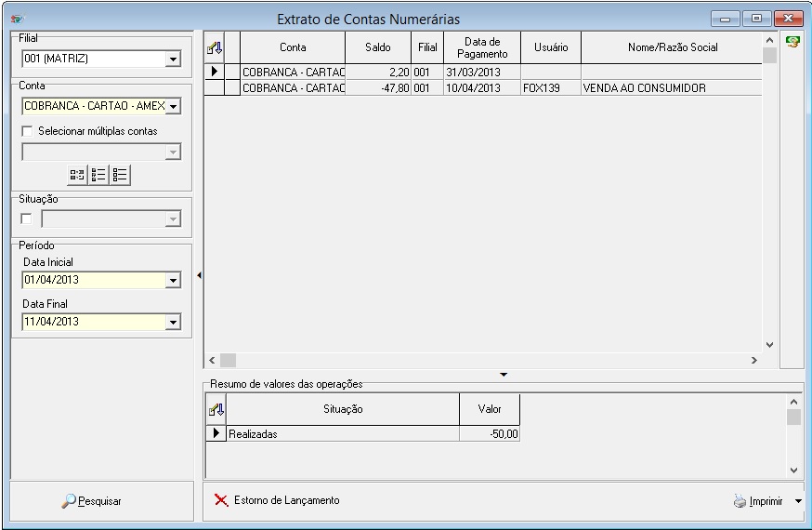Screen dimensions: 812x530
Task: Click the application icon in the title bar
Action: point(16,19)
